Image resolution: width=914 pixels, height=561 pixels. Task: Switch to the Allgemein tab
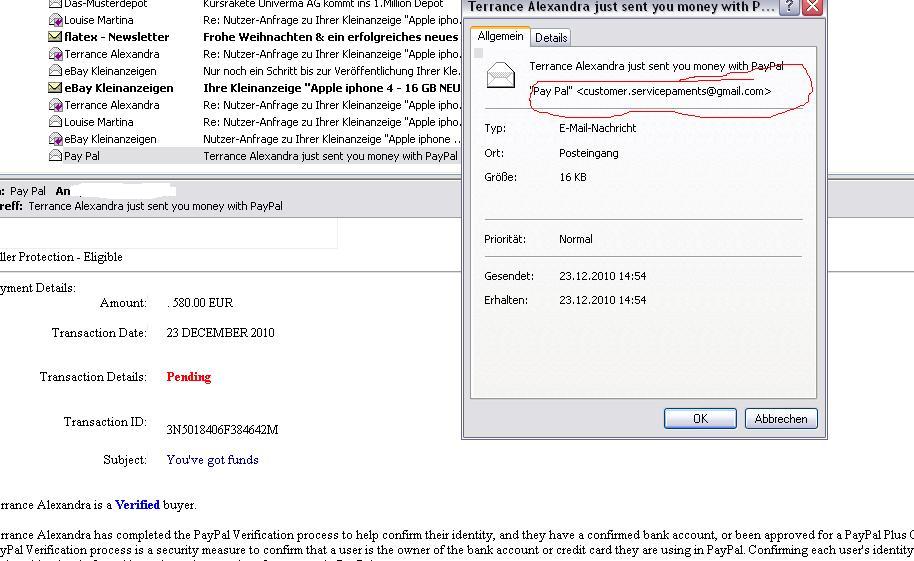(500, 36)
